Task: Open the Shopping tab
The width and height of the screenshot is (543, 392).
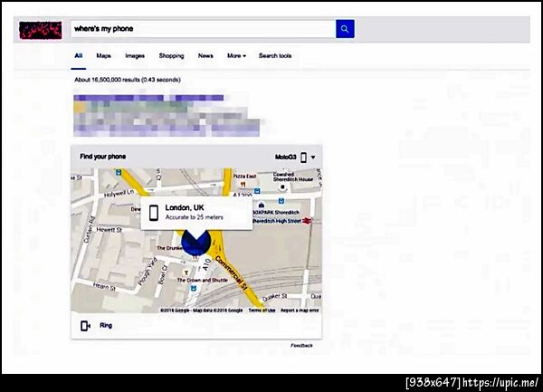Action: [x=171, y=56]
